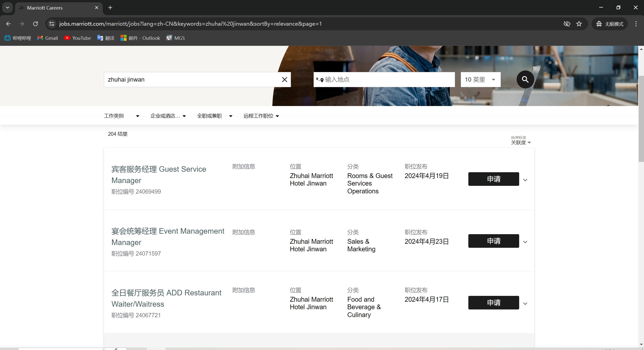Image resolution: width=644 pixels, height=350 pixels.
Task: Click the black search magnifier button
Action: click(x=525, y=80)
